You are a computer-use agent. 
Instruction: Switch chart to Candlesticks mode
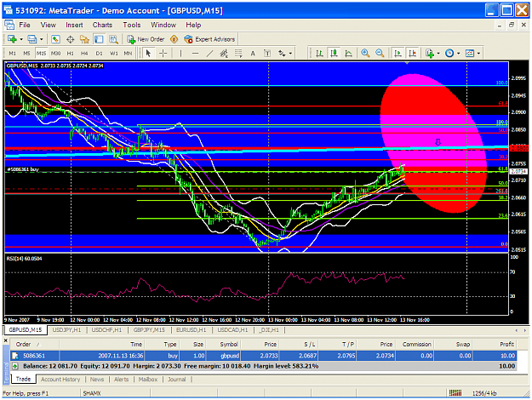pos(334,54)
